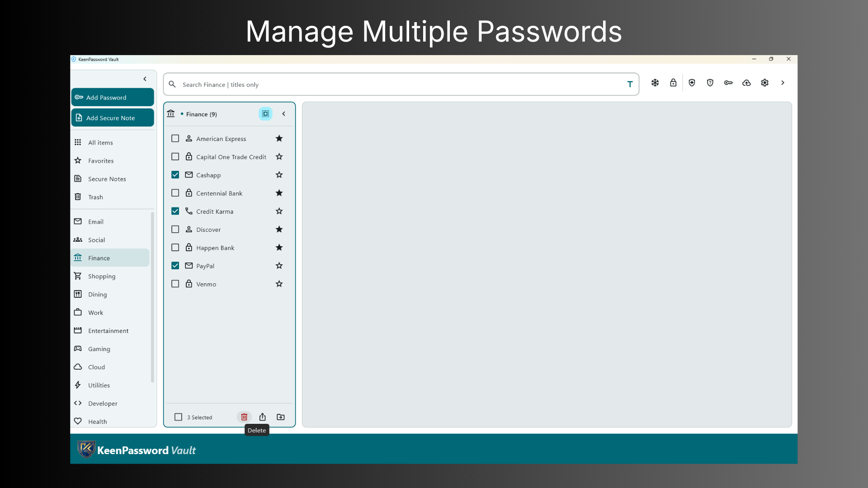Favorite Credit Karma with star icon
868x488 pixels.
(x=279, y=211)
